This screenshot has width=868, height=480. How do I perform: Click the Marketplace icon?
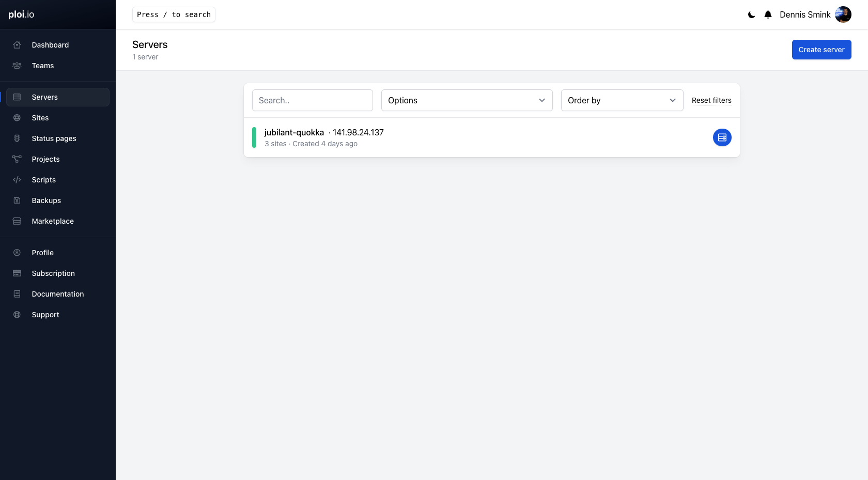[17, 221]
